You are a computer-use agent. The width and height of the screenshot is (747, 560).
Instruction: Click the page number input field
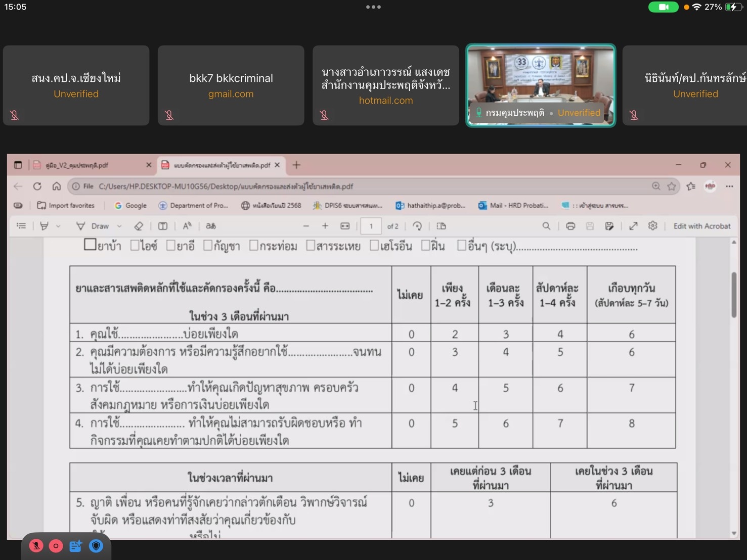tap(371, 226)
